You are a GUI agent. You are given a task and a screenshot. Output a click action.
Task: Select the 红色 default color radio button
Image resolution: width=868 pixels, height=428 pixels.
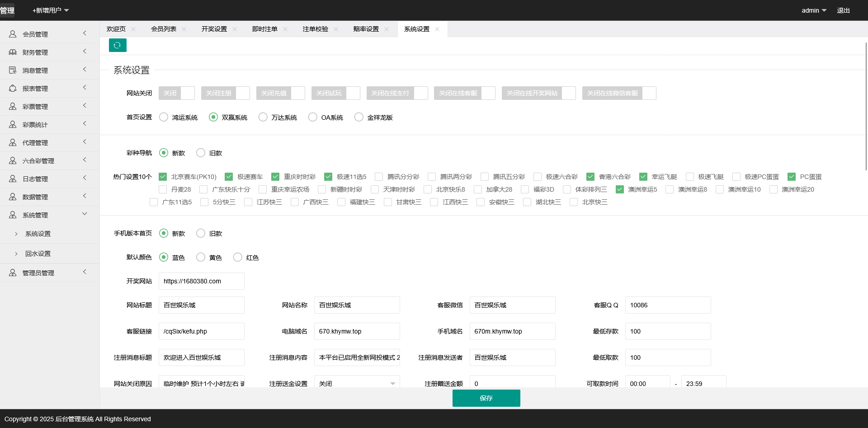[237, 257]
